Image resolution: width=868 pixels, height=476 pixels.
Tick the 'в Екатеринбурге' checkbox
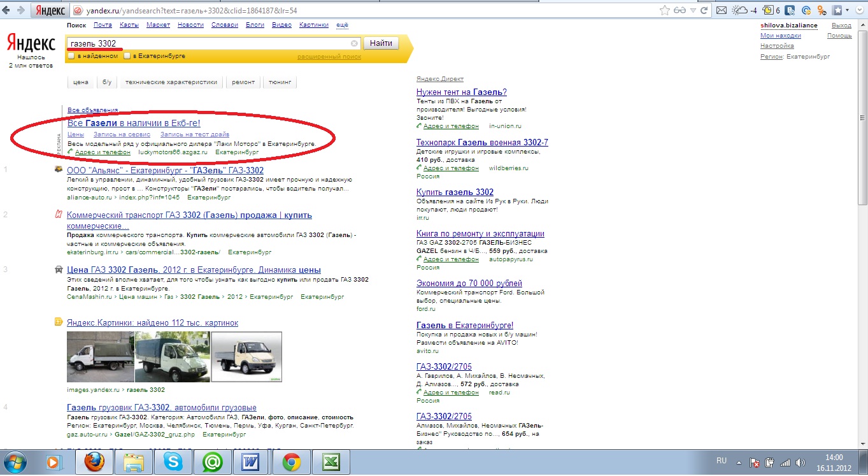click(x=127, y=56)
